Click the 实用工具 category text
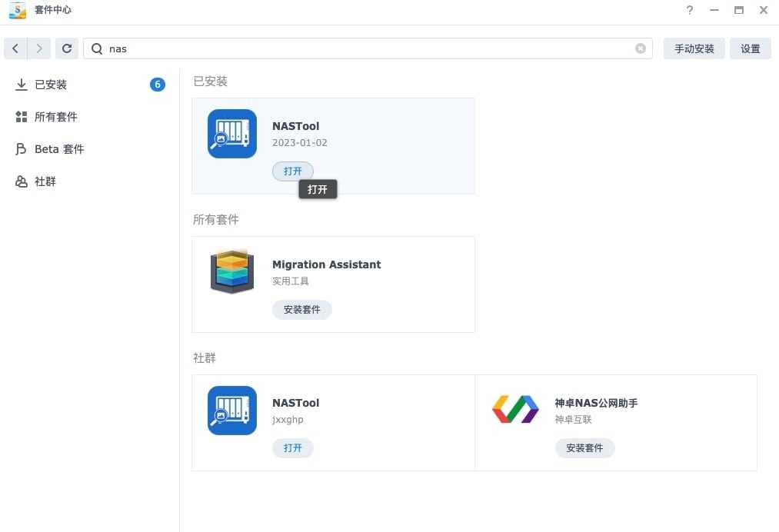The height and width of the screenshot is (532, 779). [290, 281]
